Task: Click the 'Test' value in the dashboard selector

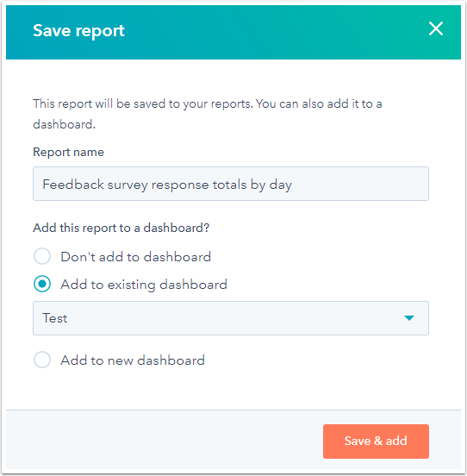Action: click(x=55, y=318)
